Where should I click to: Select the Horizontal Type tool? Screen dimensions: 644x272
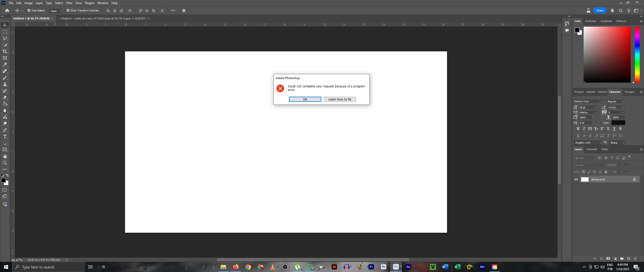(x=5, y=137)
